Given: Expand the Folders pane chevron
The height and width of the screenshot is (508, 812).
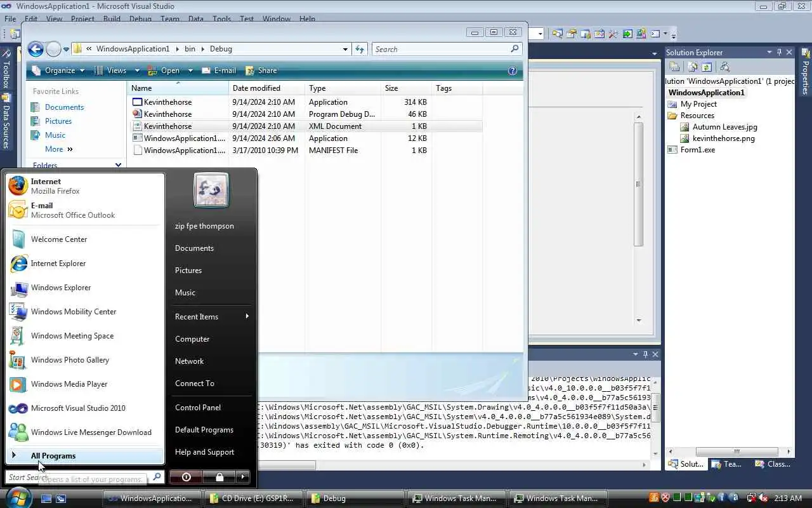Looking at the screenshot, I should 118,165.
